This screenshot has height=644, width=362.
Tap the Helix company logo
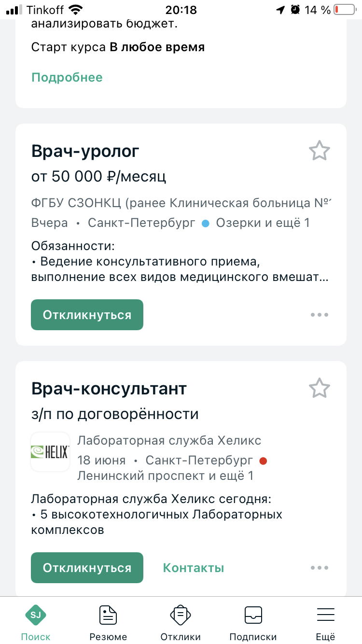[x=50, y=452]
